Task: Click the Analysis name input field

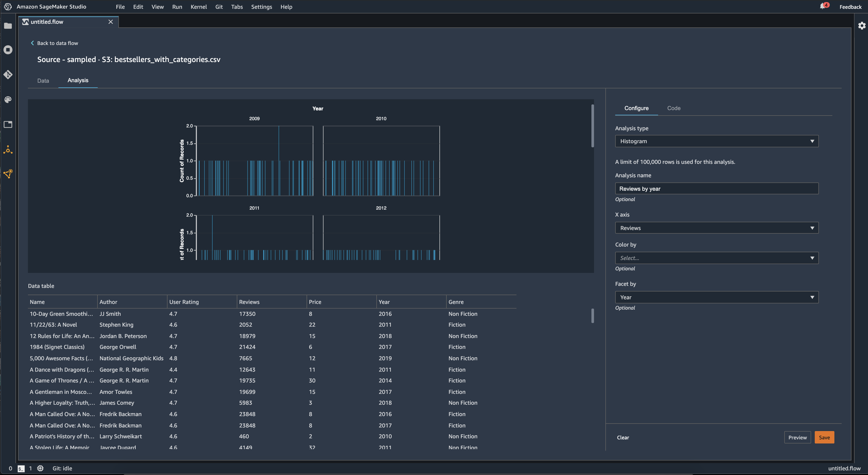Action: coord(717,188)
